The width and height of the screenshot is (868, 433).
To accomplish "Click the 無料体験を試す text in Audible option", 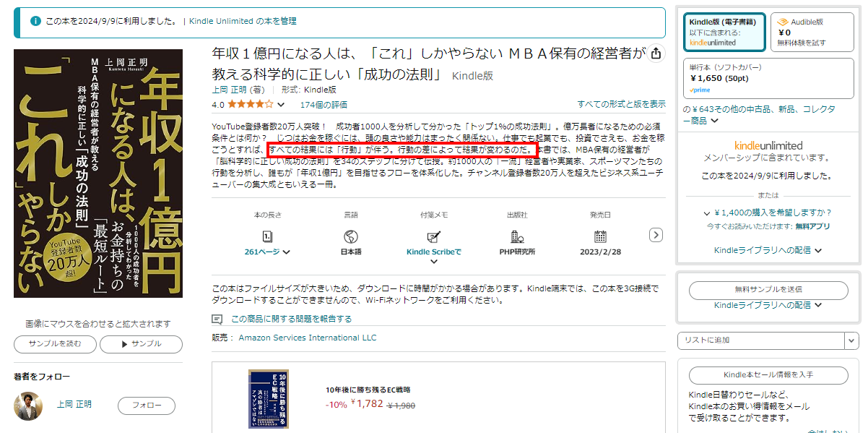I will pyautogui.click(x=801, y=43).
